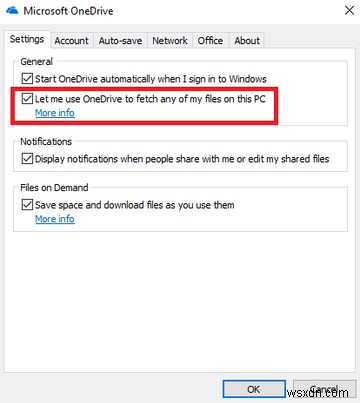Confirm settings with the OK button
This screenshot has height=403, width=360.
click(254, 389)
